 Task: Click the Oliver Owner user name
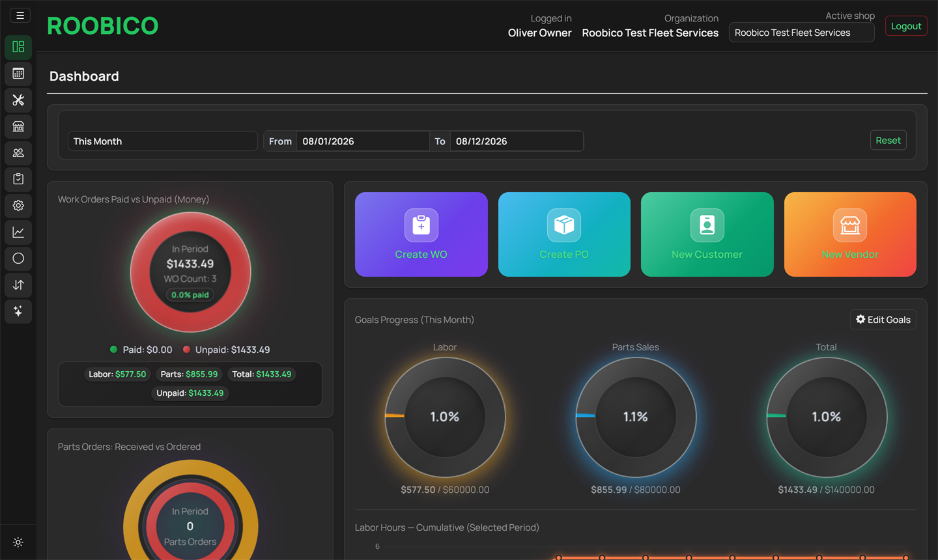539,33
